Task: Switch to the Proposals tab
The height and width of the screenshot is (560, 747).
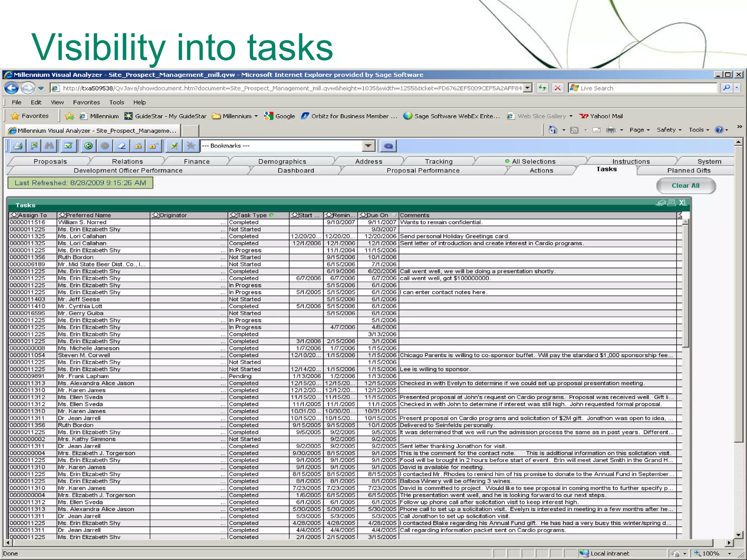Action: click(50, 162)
